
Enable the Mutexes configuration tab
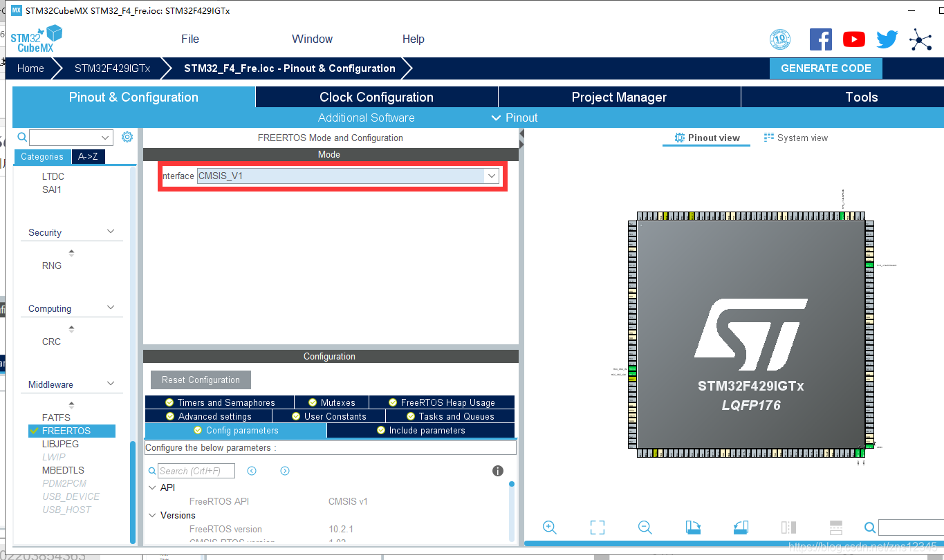pos(331,402)
